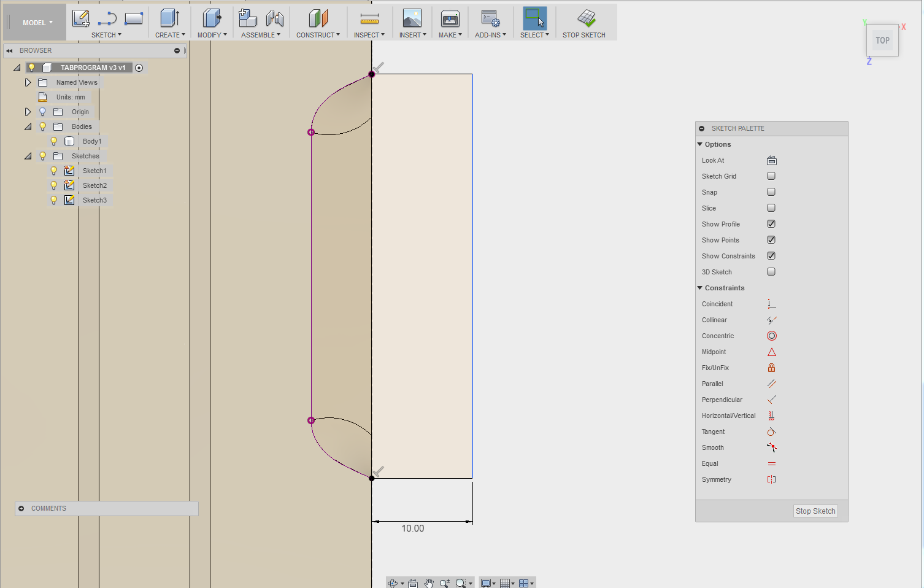This screenshot has height=588, width=924.
Task: Enable the Sketch Grid checkbox
Action: 771,176
